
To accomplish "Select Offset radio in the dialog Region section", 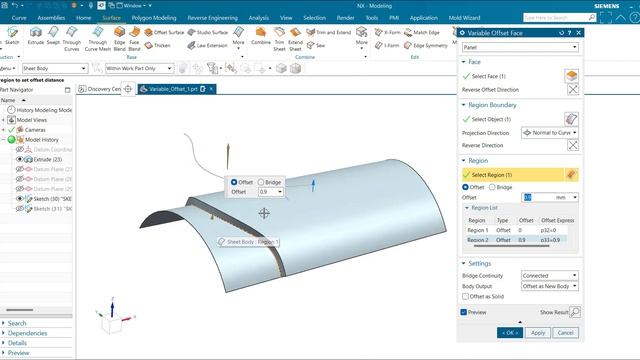I will [465, 187].
